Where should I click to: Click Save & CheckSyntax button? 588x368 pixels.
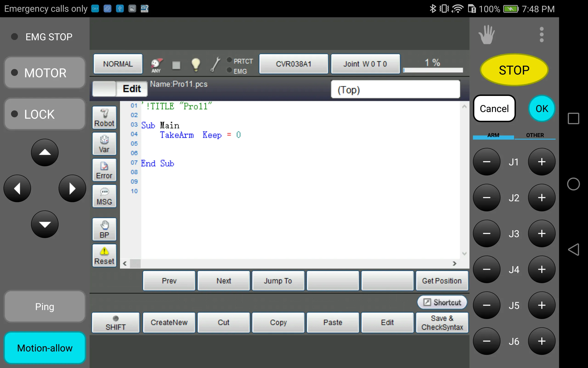[442, 322]
